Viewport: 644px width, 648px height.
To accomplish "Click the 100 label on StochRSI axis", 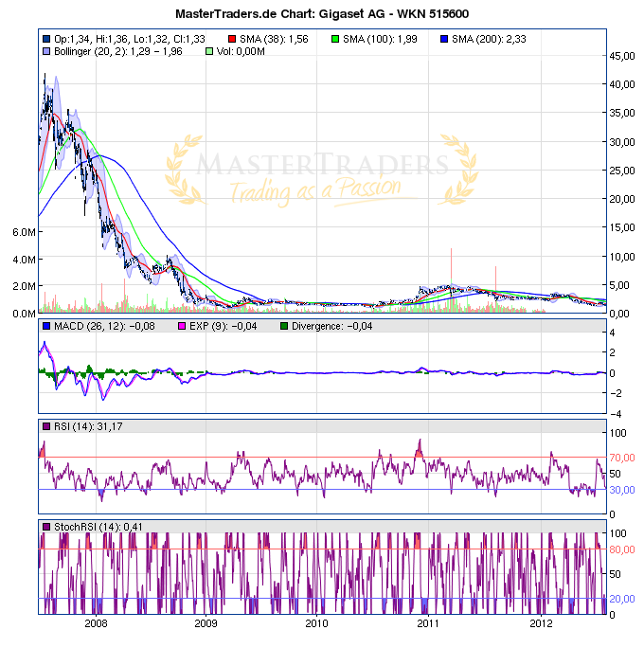I will pos(618,533).
